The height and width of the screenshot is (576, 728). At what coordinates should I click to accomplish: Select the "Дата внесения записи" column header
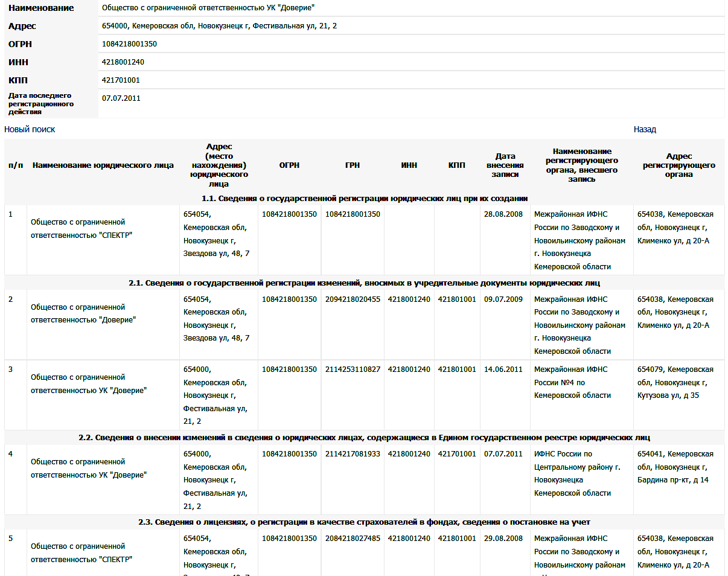[505, 165]
